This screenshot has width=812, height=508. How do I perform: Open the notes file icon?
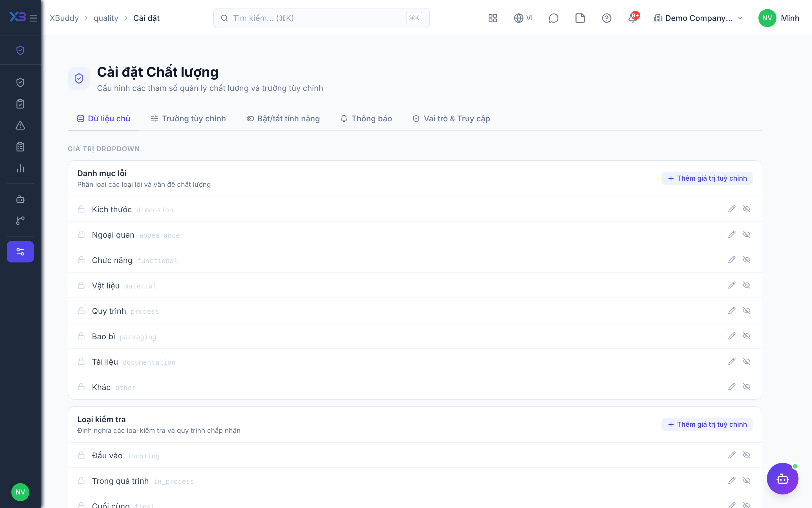[x=580, y=18]
